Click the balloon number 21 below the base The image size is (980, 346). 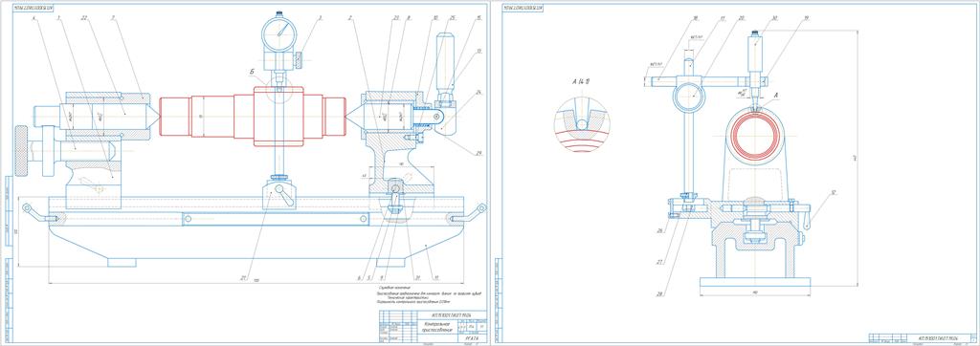(x=244, y=278)
